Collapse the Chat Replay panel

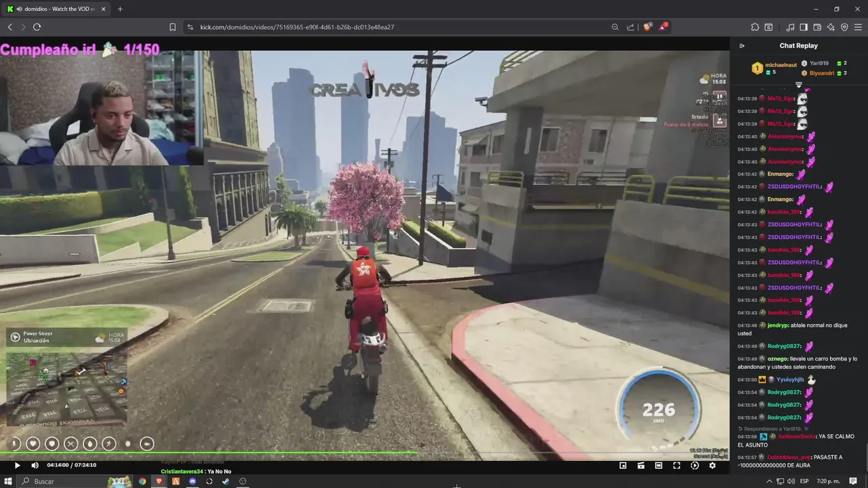point(742,46)
